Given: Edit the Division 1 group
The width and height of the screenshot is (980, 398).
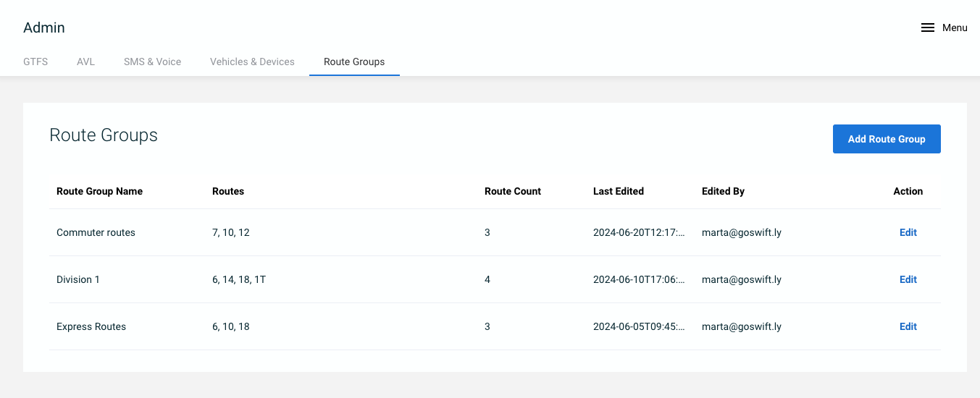Looking at the screenshot, I should (908, 279).
